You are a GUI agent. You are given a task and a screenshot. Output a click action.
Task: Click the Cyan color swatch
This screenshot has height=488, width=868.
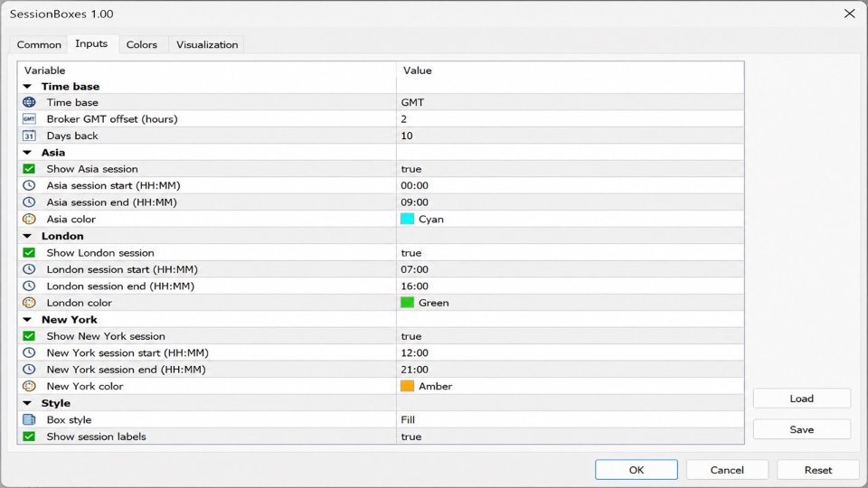408,219
